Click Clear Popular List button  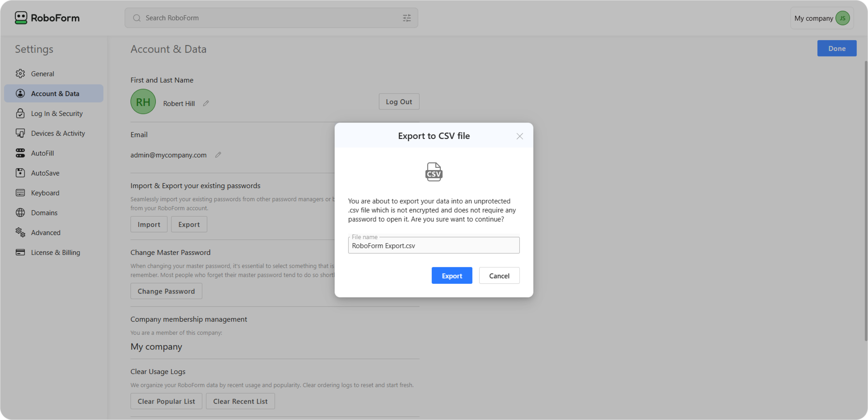click(166, 401)
